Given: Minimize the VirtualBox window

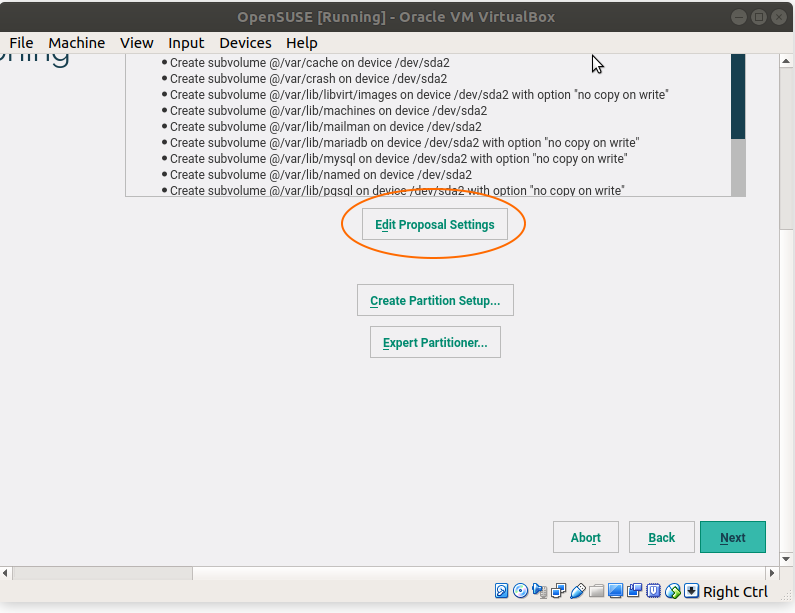Looking at the screenshot, I should pos(739,17).
